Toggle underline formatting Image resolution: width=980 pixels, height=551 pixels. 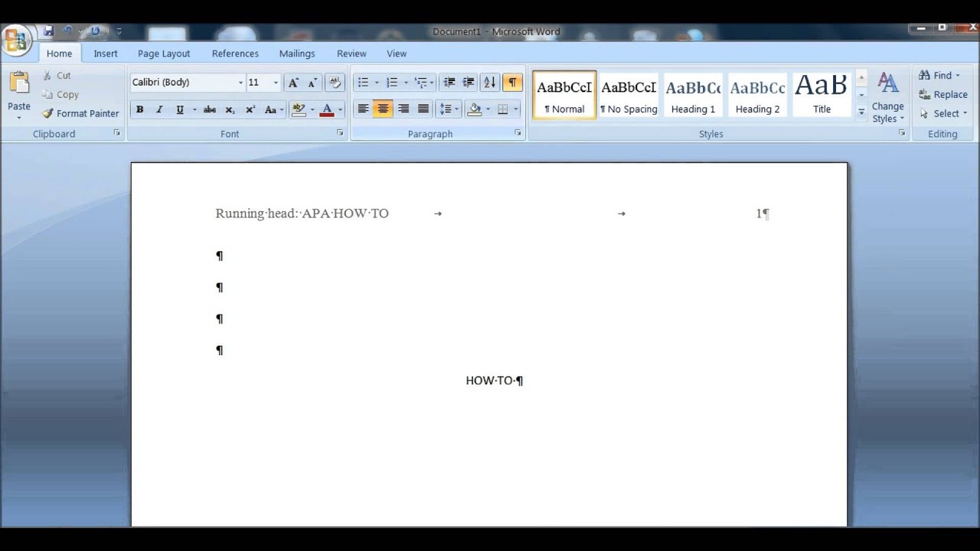(x=180, y=109)
